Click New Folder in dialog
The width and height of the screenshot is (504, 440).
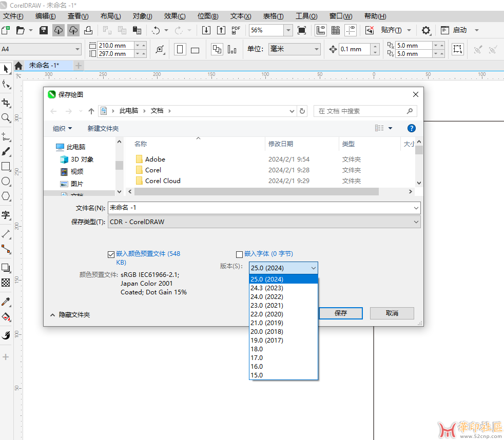pos(103,129)
